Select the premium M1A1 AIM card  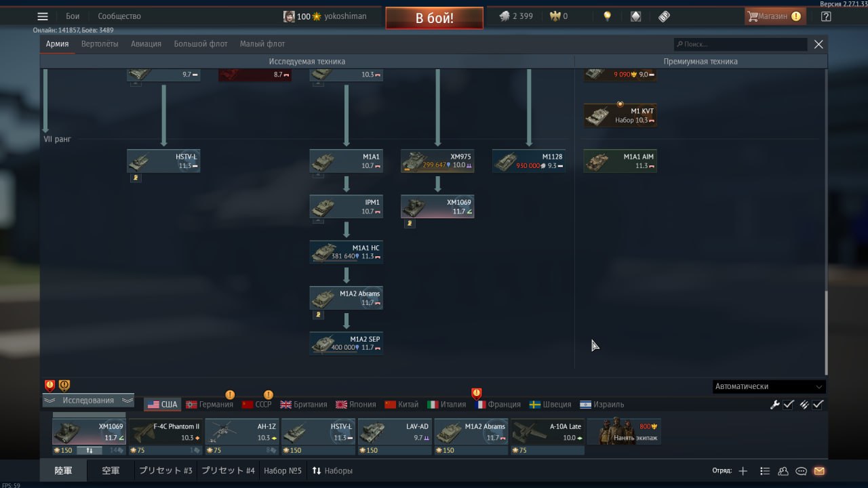620,161
